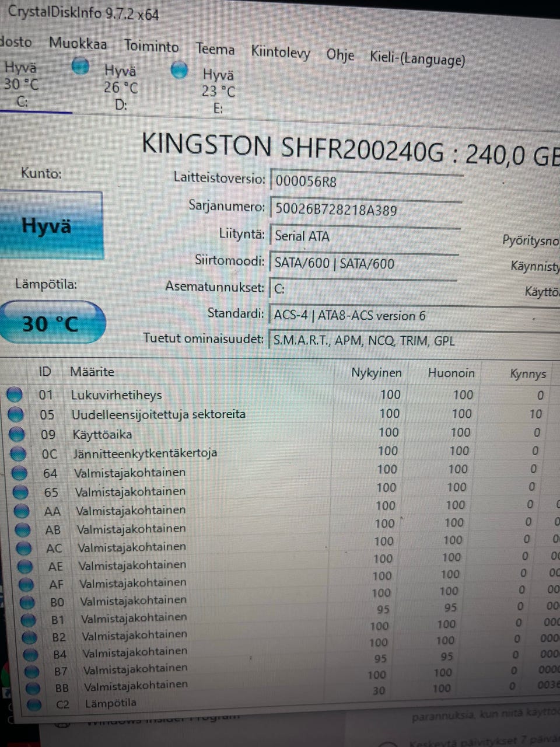This screenshot has height=747, width=560.
Task: Click the Liityntä field Serial ATA
Action: click(364, 236)
